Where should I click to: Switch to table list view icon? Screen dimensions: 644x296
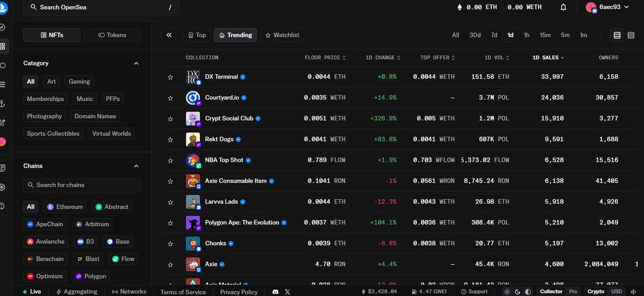[617, 35]
